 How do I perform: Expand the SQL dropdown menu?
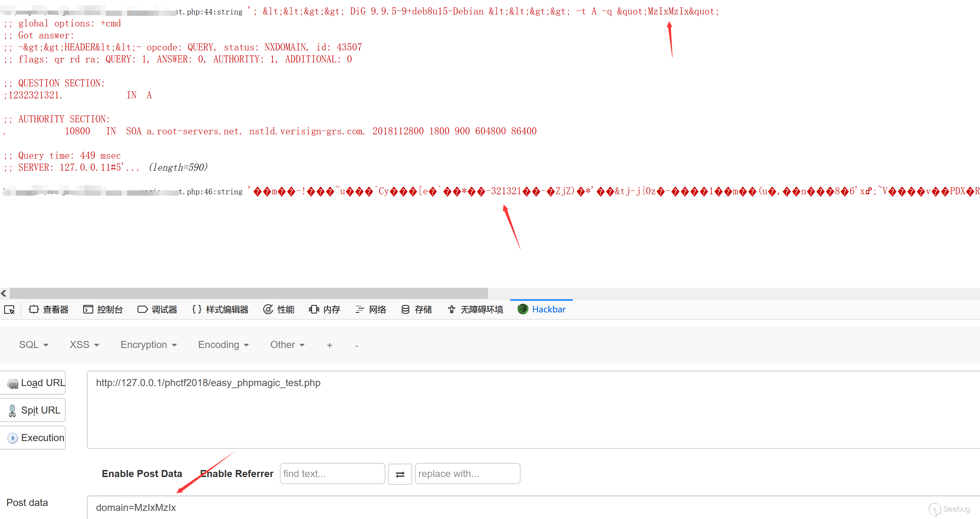(34, 344)
